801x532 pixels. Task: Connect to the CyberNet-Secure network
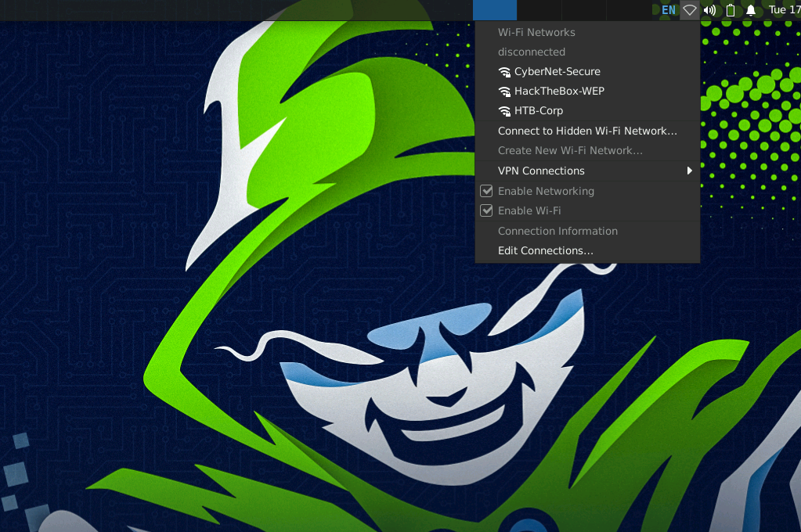[x=587, y=71]
